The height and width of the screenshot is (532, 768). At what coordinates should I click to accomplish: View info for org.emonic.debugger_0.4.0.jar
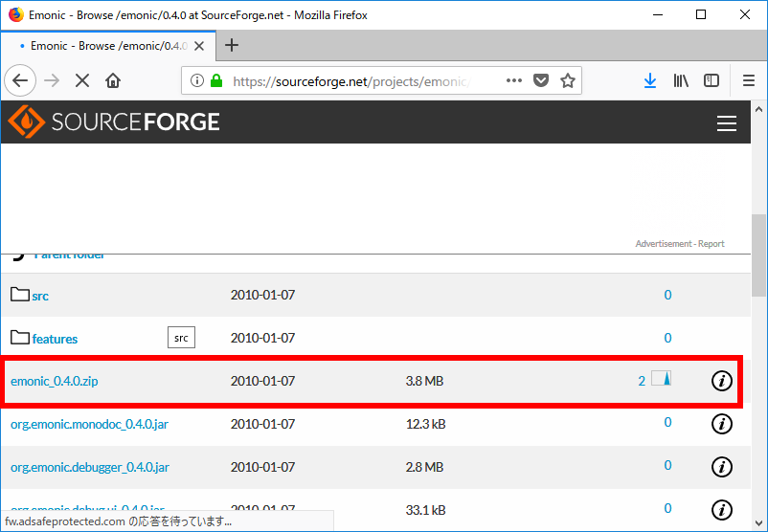(721, 467)
